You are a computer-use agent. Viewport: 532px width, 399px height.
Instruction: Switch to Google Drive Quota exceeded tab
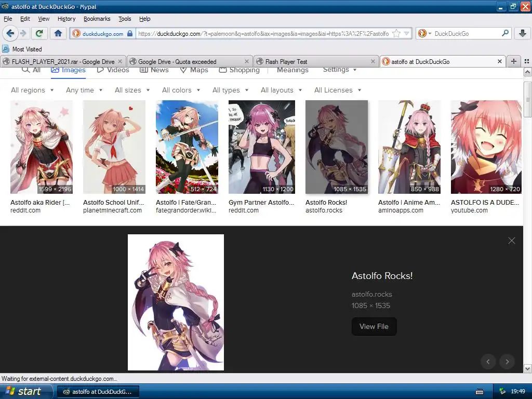190,61
